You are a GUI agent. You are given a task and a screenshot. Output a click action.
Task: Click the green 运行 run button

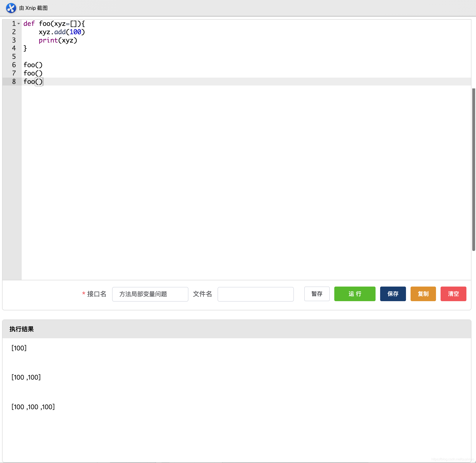pos(354,294)
